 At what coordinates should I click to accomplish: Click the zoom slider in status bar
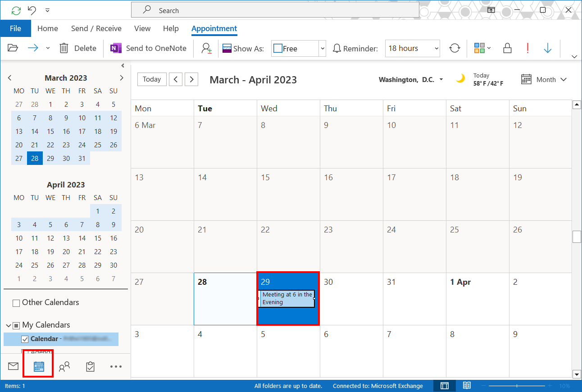517,386
